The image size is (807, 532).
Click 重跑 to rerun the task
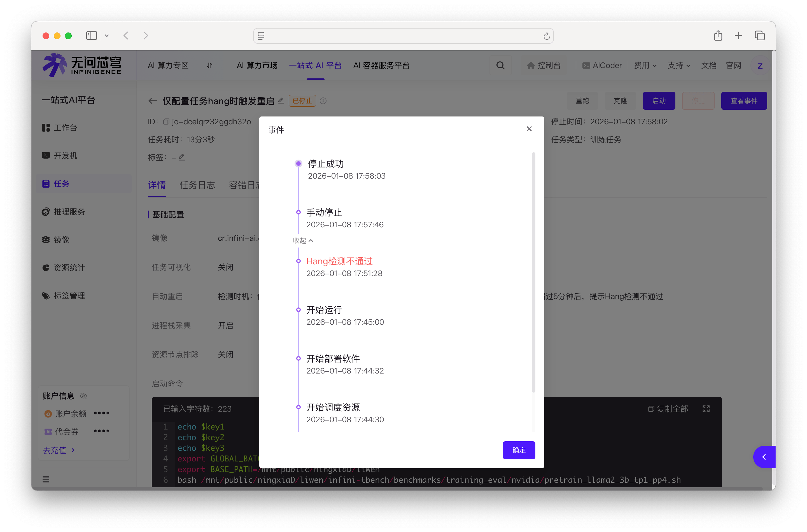582,101
